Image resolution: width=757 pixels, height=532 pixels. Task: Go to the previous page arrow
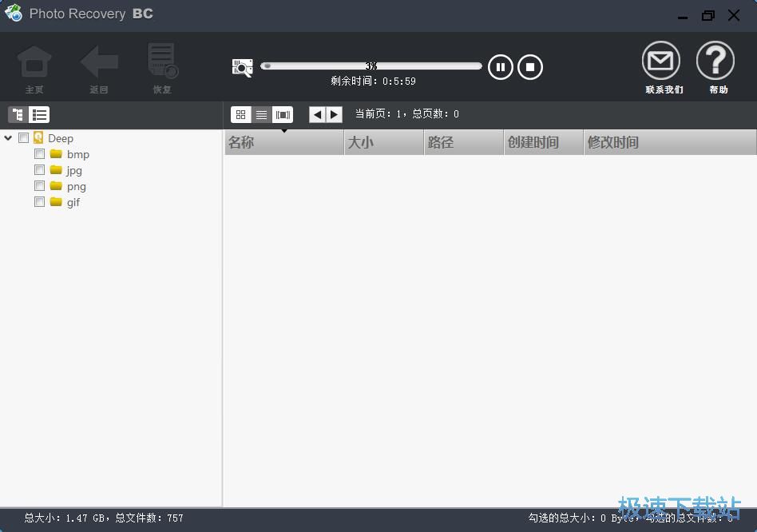[317, 114]
